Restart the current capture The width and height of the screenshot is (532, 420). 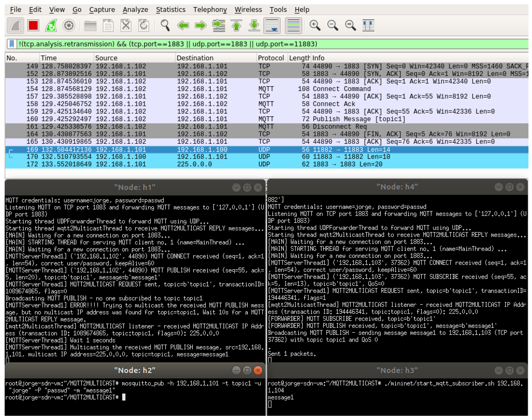point(51,25)
